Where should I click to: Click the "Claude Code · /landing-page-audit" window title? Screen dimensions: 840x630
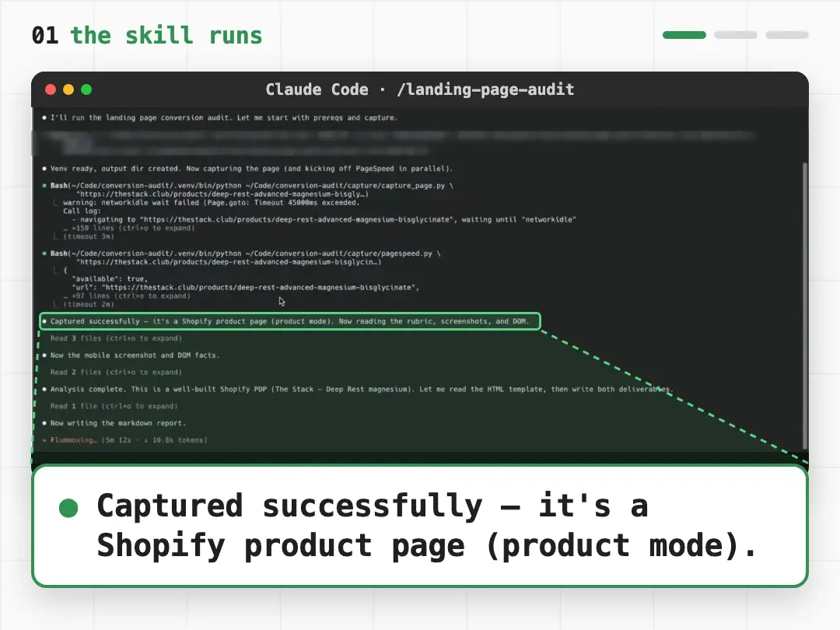point(419,89)
